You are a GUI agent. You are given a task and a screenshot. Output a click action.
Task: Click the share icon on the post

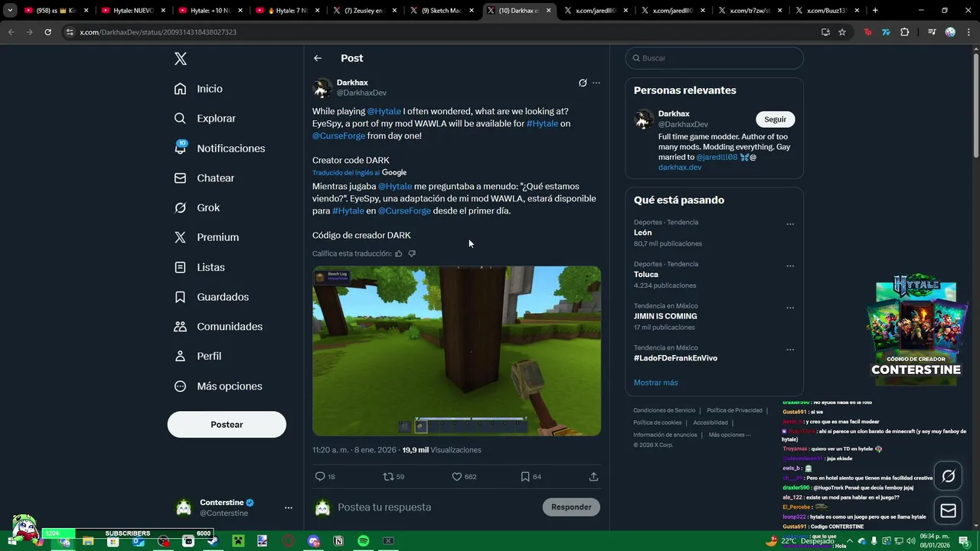point(593,477)
